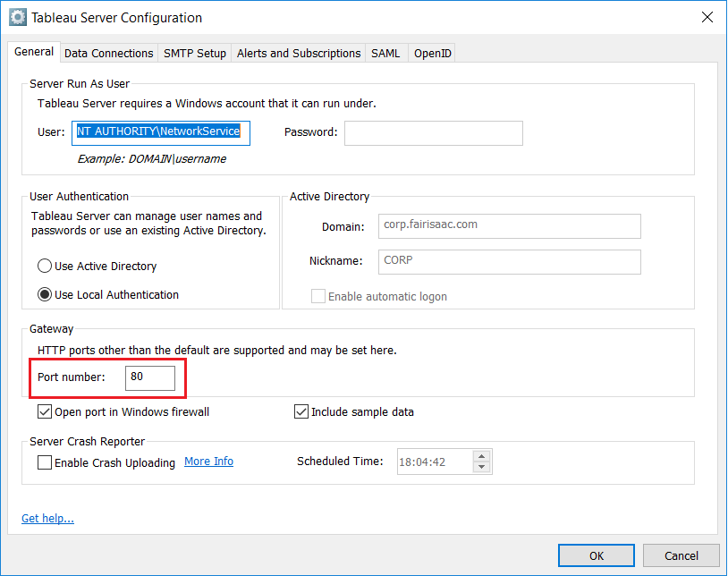Confirm settings with the OK button
728x576 pixels.
pyautogui.click(x=597, y=555)
